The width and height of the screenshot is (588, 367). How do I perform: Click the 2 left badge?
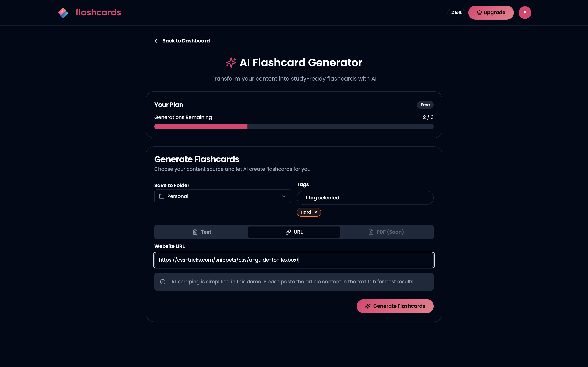click(x=456, y=13)
